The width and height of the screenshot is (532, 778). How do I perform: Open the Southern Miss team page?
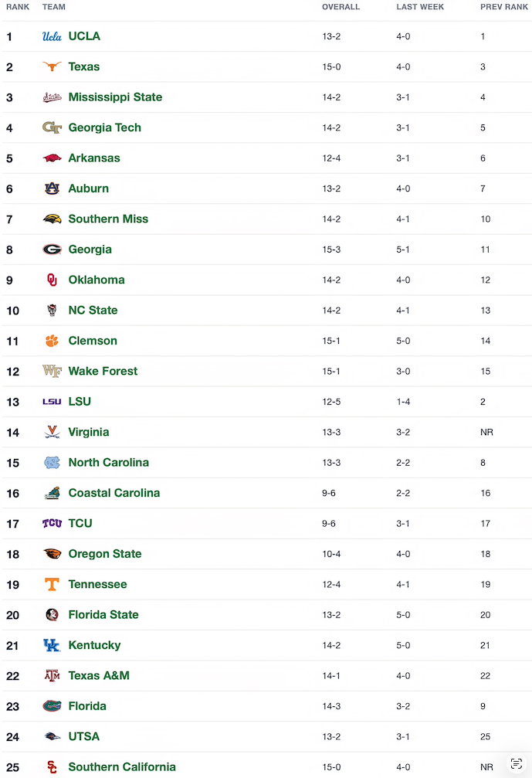(108, 219)
